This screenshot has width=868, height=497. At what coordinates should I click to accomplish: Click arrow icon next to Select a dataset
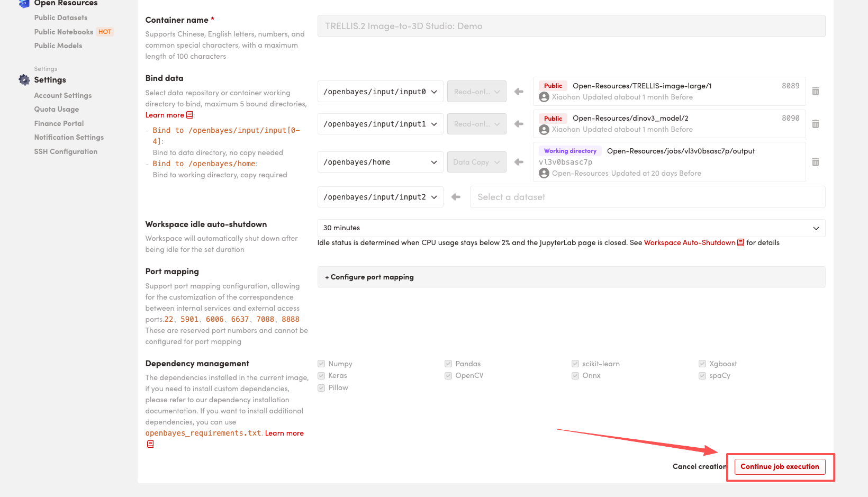pos(456,197)
